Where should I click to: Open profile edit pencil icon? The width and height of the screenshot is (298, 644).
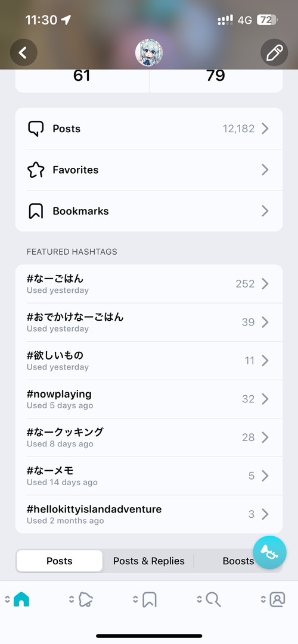(x=274, y=52)
